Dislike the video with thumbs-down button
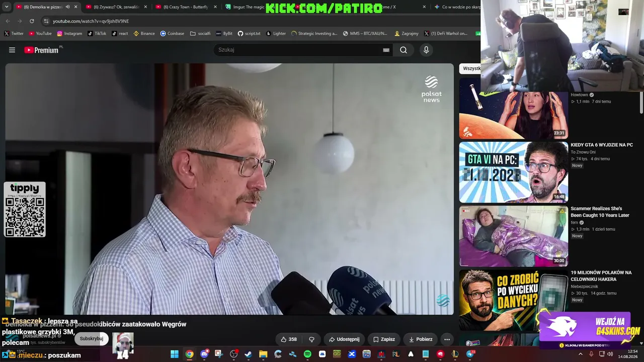This screenshot has width=644, height=362. [x=312, y=339]
